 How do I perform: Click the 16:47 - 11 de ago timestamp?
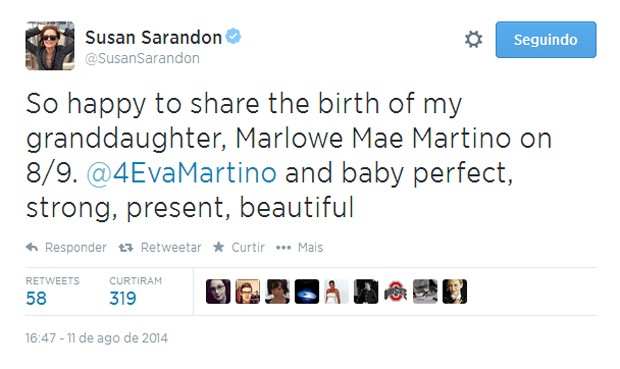96,338
